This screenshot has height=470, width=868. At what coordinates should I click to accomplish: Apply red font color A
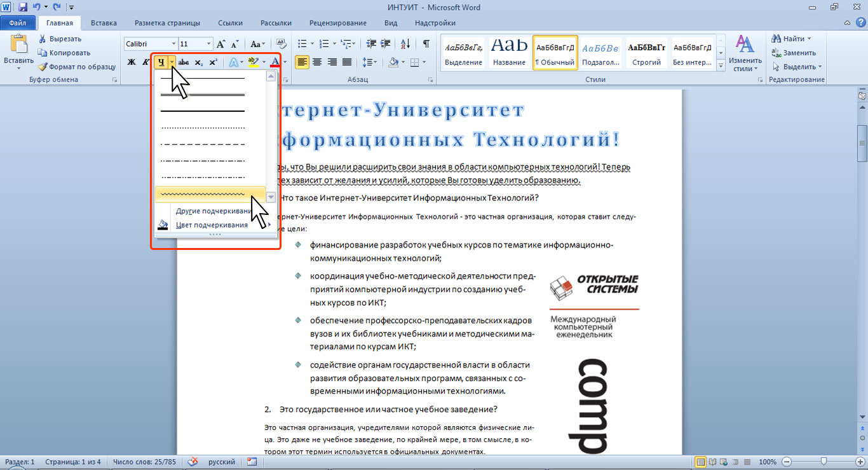[x=275, y=62]
